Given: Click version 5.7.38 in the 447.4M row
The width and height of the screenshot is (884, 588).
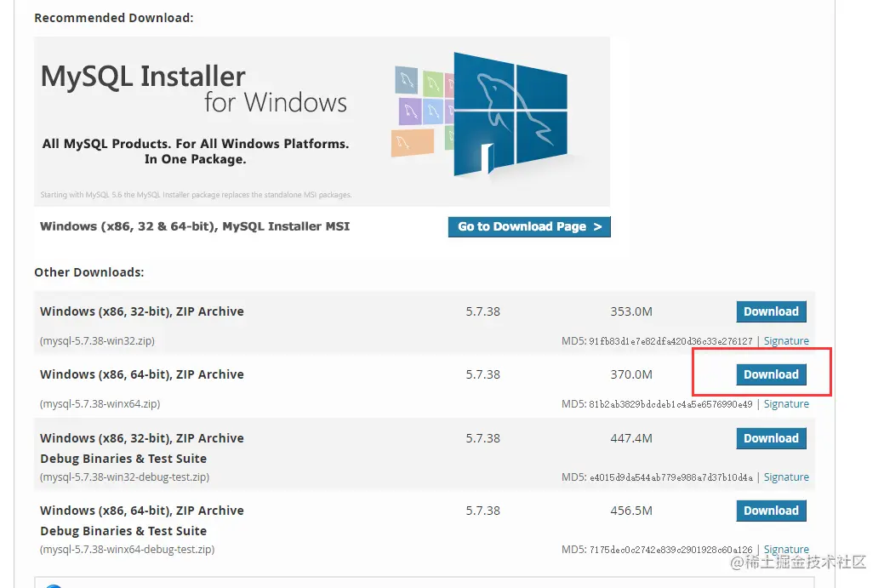Looking at the screenshot, I should tap(482, 438).
